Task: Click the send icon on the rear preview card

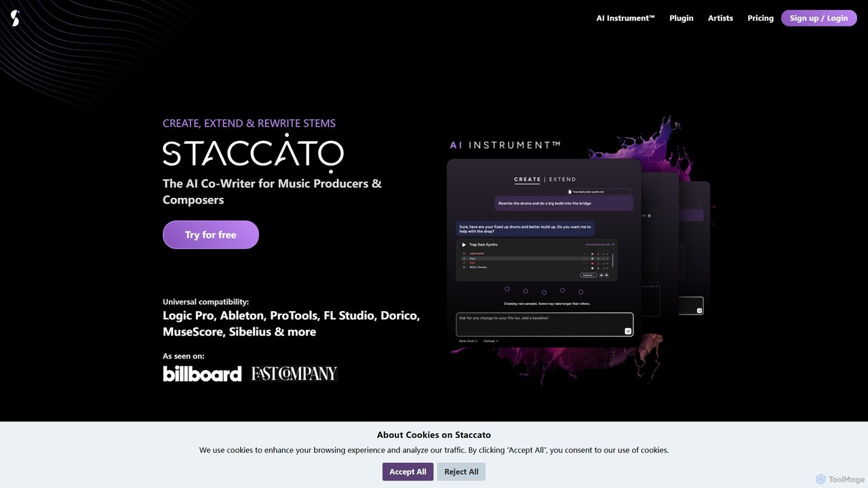Action: click(699, 310)
